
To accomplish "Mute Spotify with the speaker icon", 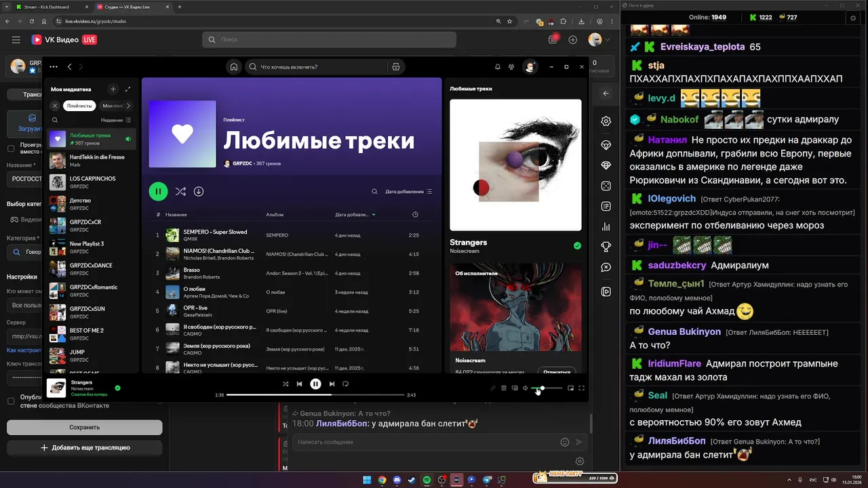I will coord(526,388).
